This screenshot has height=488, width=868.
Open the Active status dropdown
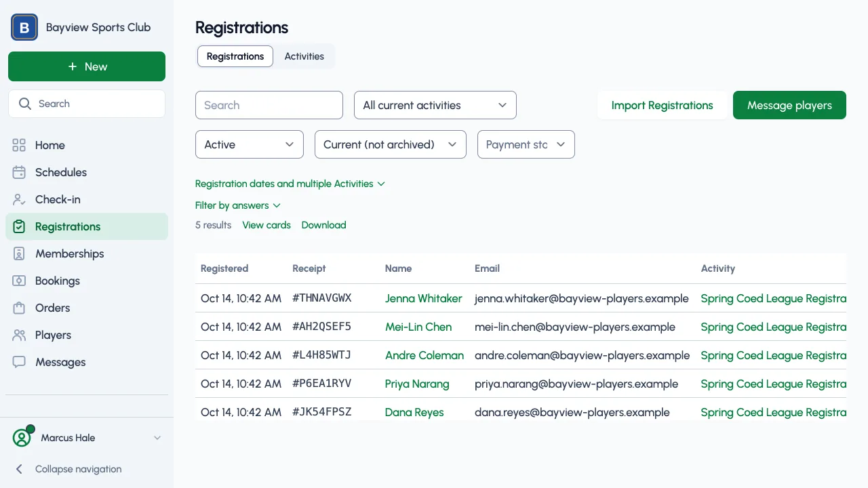click(250, 144)
